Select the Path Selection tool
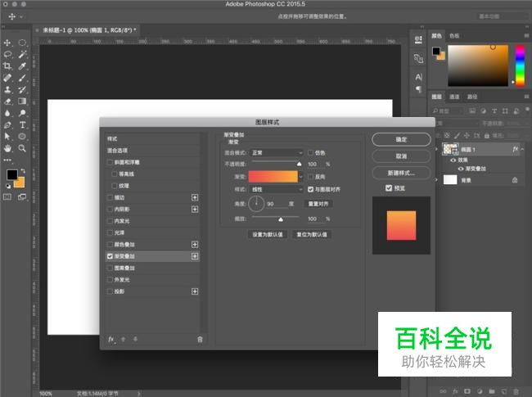The height and width of the screenshot is (397, 532). pyautogui.click(x=7, y=137)
